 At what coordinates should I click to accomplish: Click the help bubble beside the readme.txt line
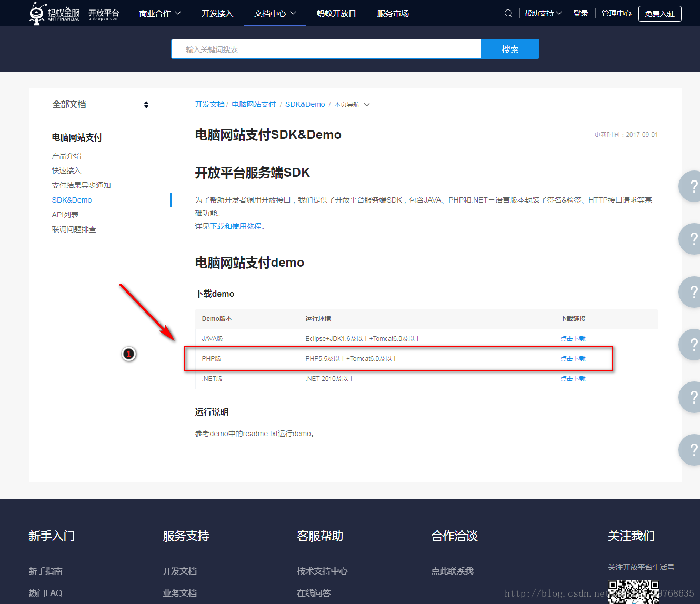click(691, 450)
